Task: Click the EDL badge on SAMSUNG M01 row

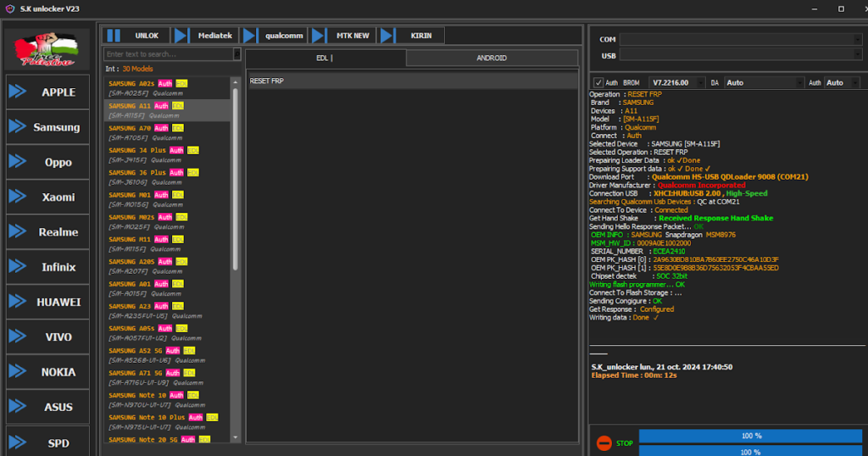Action: (x=178, y=195)
